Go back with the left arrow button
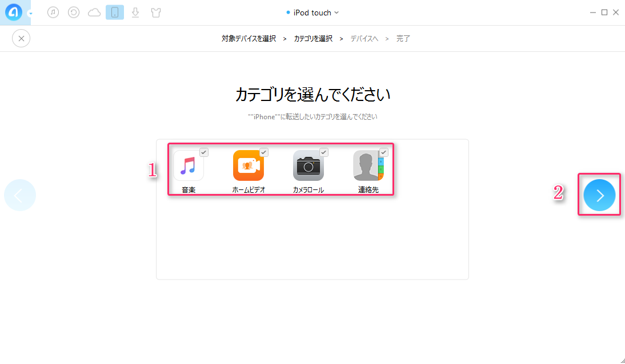 coord(20,195)
